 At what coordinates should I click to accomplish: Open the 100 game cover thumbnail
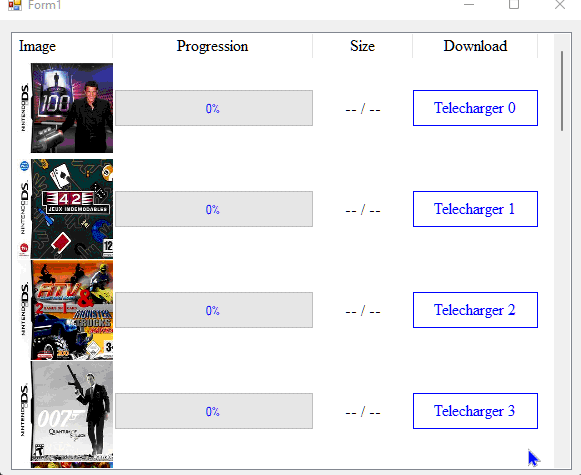click(x=67, y=108)
